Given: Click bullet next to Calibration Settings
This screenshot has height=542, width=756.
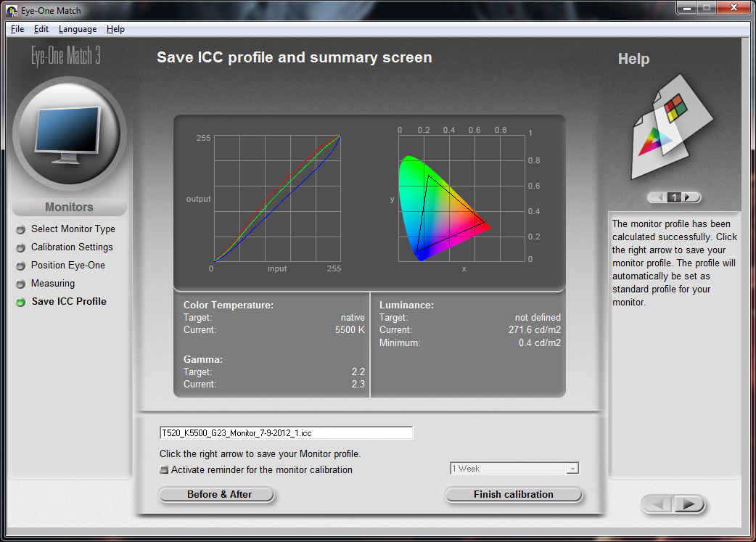Looking at the screenshot, I should point(21,248).
